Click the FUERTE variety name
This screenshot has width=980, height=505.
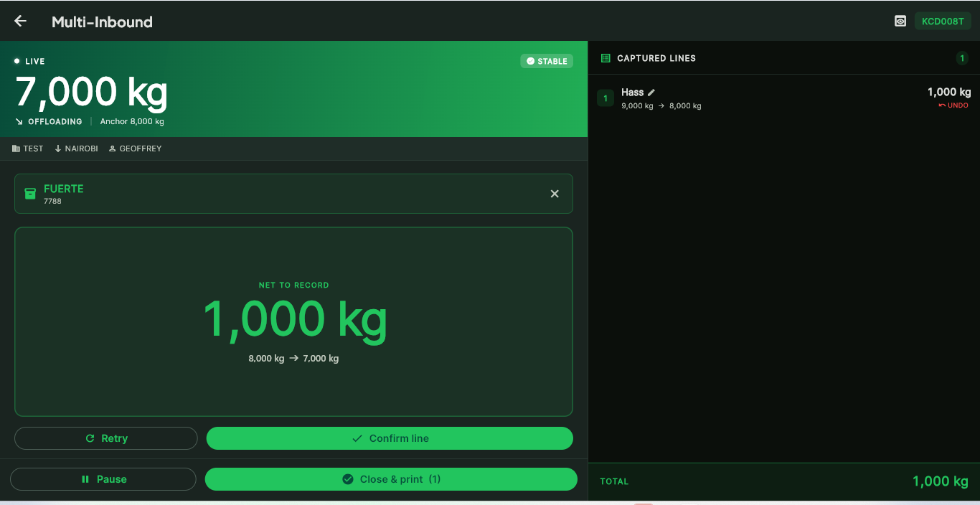click(x=64, y=189)
